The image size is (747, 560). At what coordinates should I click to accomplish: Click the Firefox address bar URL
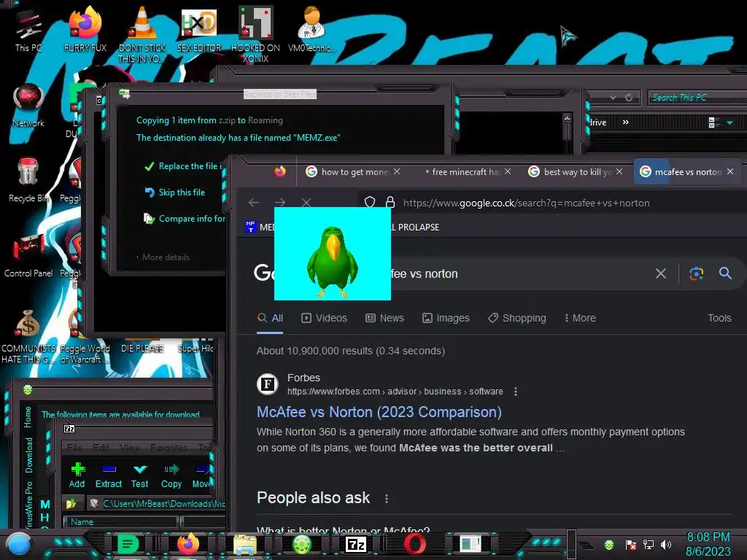click(x=527, y=203)
